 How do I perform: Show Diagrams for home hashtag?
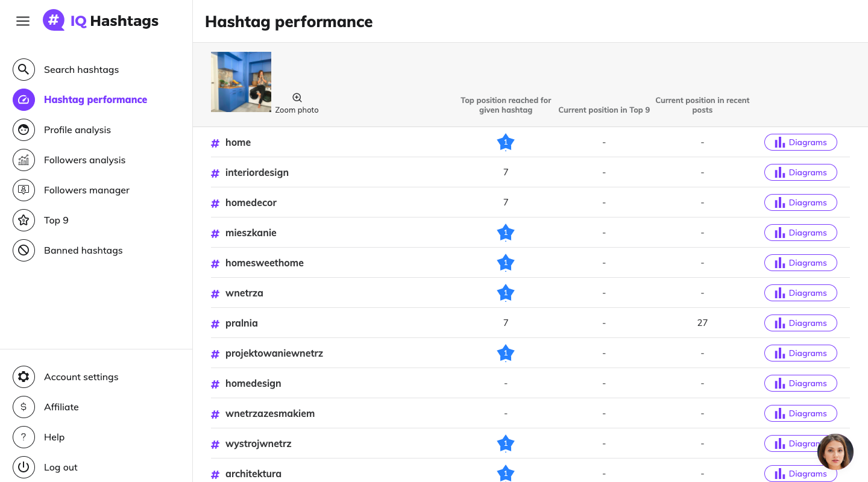[800, 142]
